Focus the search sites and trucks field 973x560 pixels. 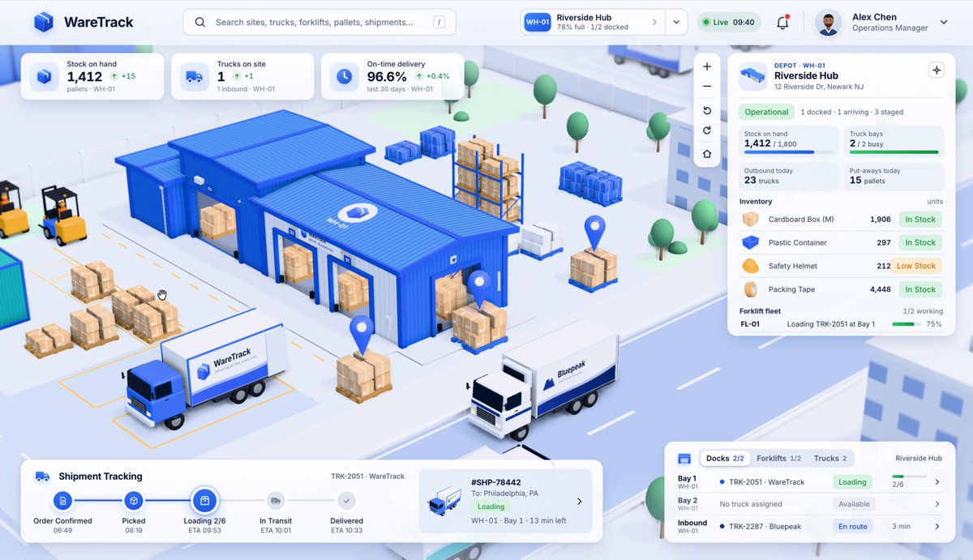[x=319, y=23]
